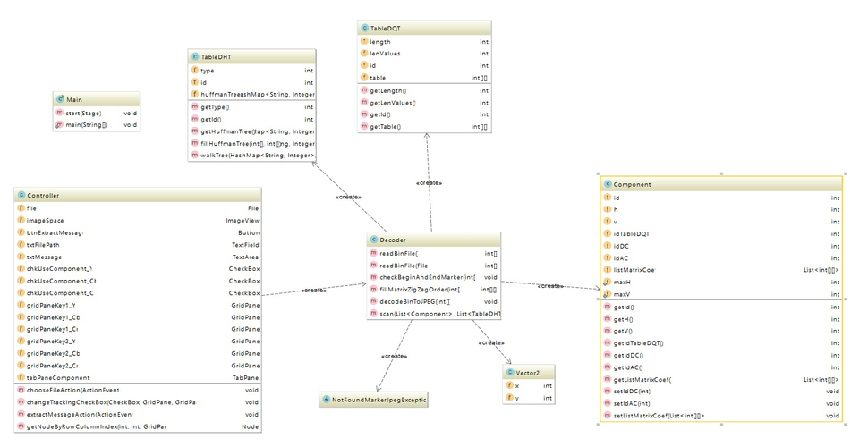Screen dimensions: 868x447
Task: Click the file field in Controller
Action: (x=138, y=208)
